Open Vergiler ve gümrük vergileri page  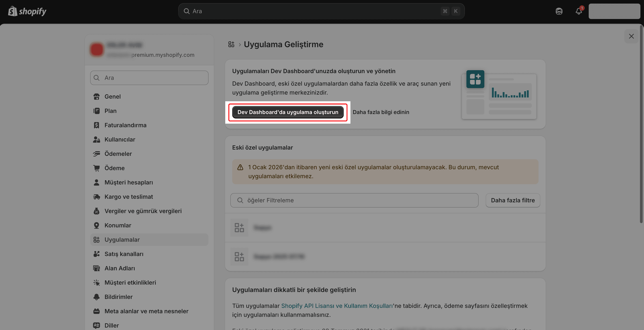pos(143,211)
